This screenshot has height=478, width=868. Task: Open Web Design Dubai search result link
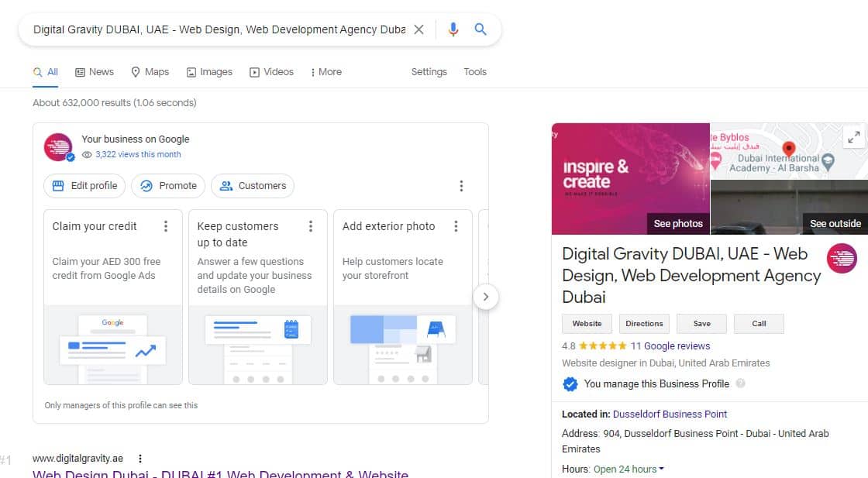(220, 473)
